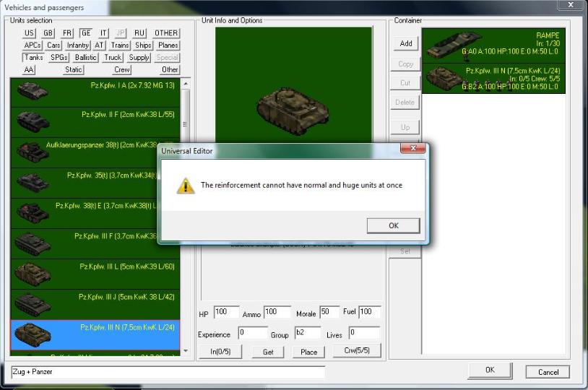
Task: Click the Cancel button
Action: 548,372
